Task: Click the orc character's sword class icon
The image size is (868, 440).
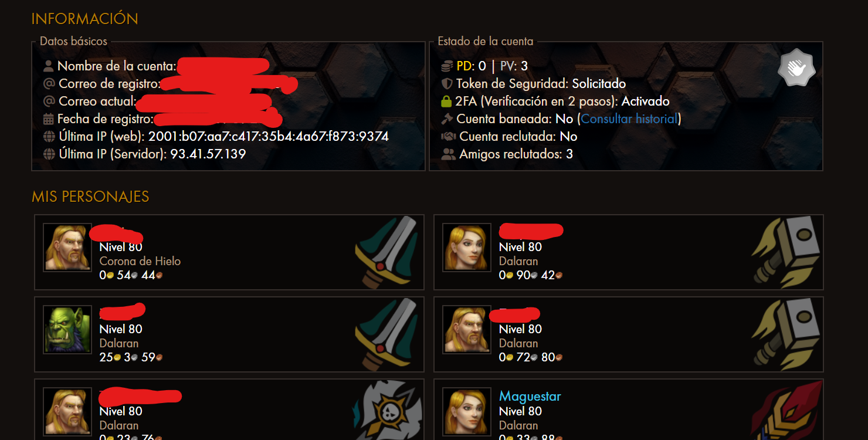Action: coord(386,333)
